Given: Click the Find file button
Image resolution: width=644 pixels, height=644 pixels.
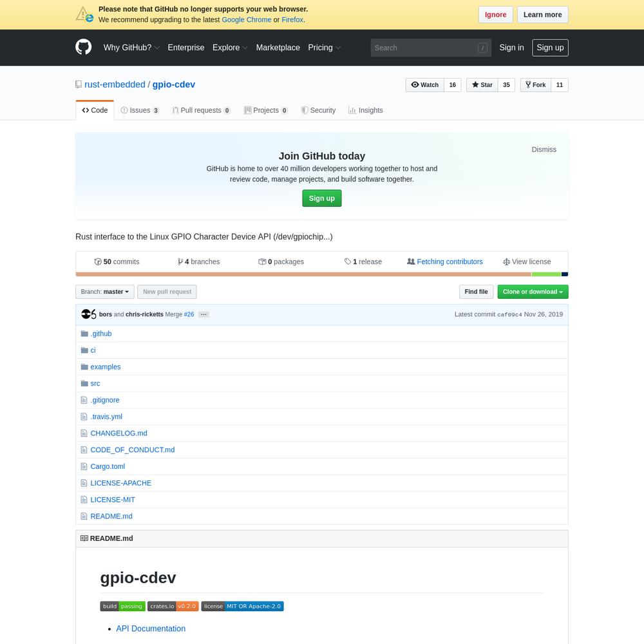Looking at the screenshot, I should pyautogui.click(x=477, y=292).
